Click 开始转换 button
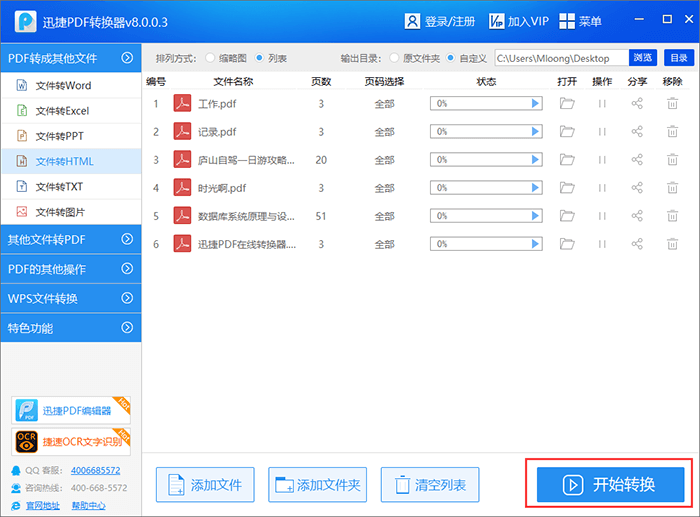700x517 pixels. (610, 484)
